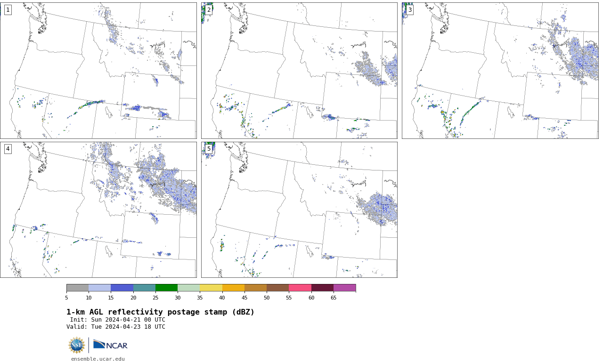Click the colorbar tick label '25'
Viewport: 603px width, 364px height.
(x=155, y=298)
